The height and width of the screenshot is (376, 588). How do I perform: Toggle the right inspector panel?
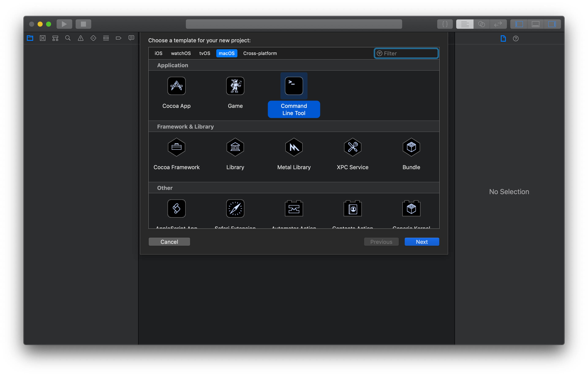click(x=552, y=24)
